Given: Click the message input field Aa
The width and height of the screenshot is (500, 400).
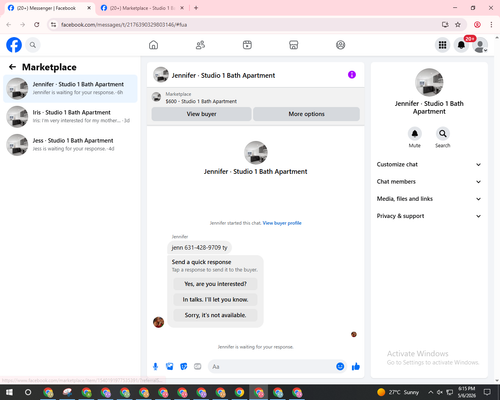Looking at the screenshot, I should (273, 367).
